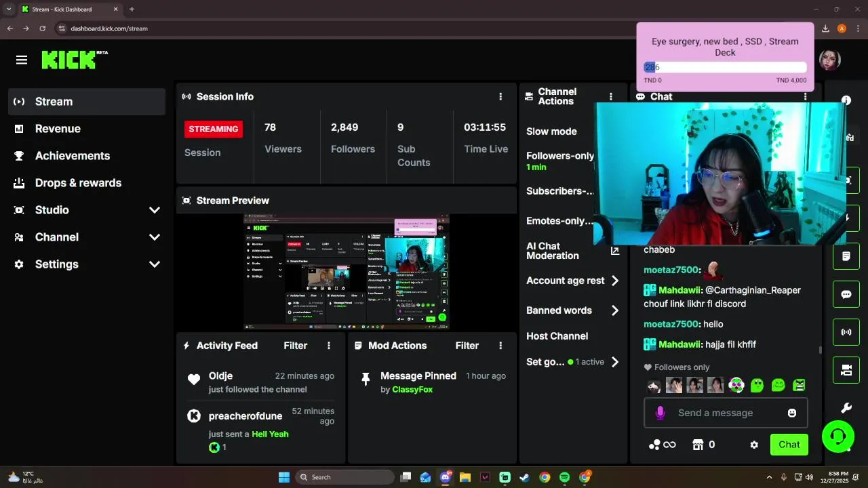
Task: Reload the dashboard page
Action: pyautogui.click(x=42, y=28)
